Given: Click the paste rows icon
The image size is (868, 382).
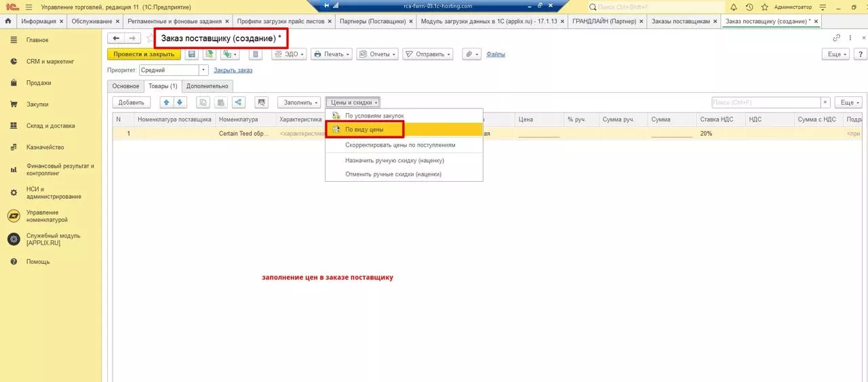Looking at the screenshot, I should 220,102.
